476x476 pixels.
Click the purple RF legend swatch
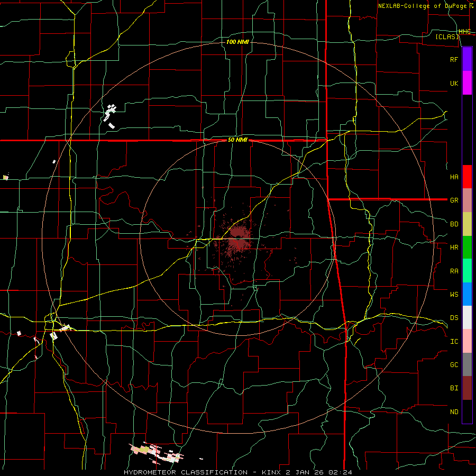click(467, 59)
